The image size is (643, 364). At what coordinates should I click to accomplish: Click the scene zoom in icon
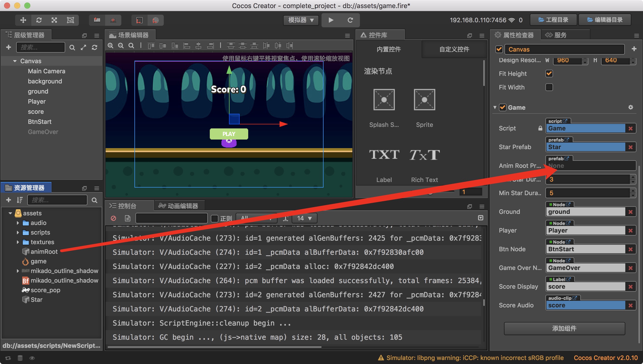click(x=110, y=46)
